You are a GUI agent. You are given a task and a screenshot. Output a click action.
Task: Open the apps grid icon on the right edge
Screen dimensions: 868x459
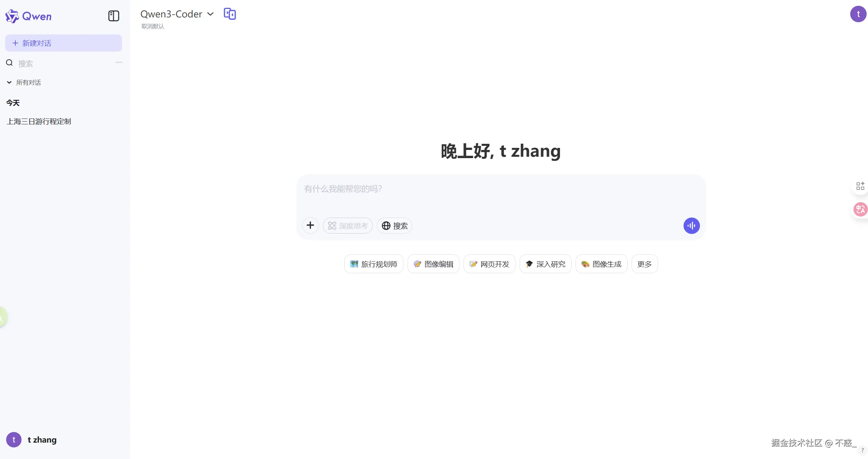[860, 186]
